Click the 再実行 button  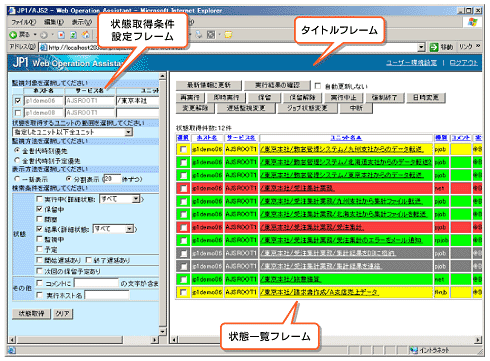pos(190,97)
